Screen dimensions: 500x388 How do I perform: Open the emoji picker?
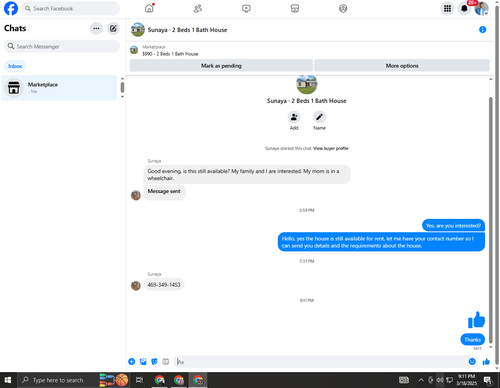pyautogui.click(x=472, y=362)
